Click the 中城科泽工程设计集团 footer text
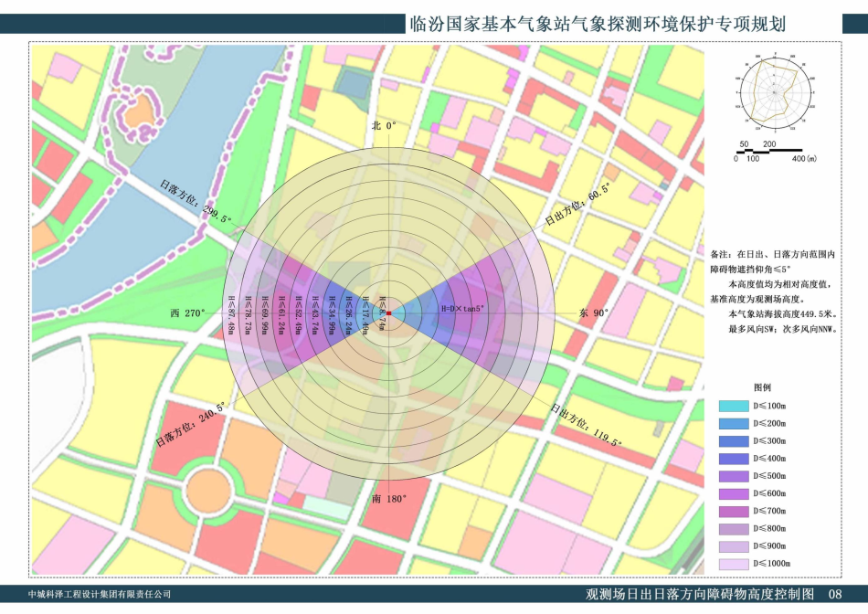 coord(100,595)
